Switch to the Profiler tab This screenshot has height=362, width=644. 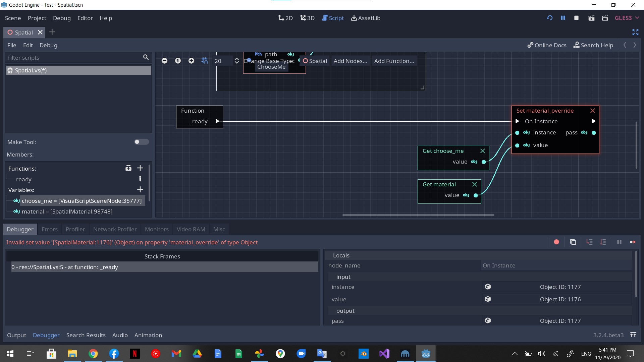tap(75, 229)
